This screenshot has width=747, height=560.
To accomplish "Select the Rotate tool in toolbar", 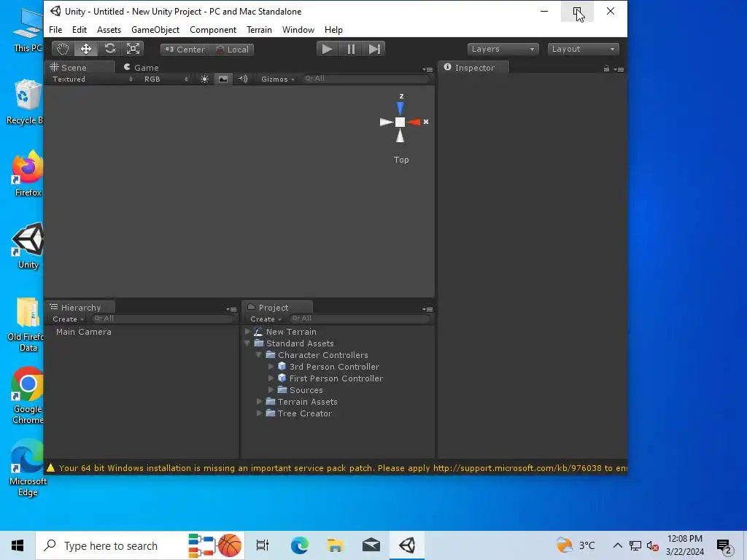I will pyautogui.click(x=109, y=49).
